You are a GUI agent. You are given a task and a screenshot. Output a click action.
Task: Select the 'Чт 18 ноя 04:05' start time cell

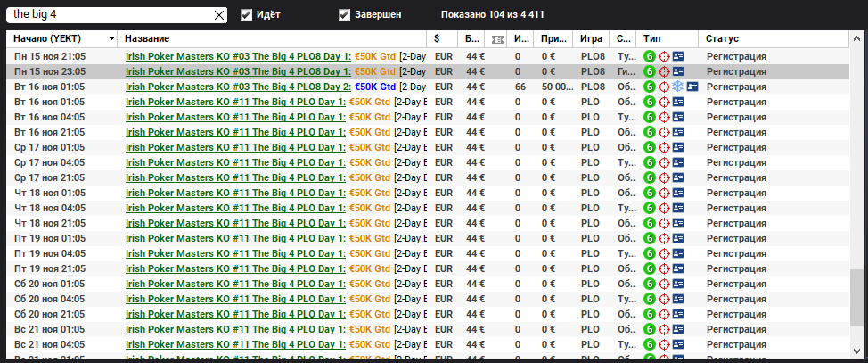pos(49,208)
